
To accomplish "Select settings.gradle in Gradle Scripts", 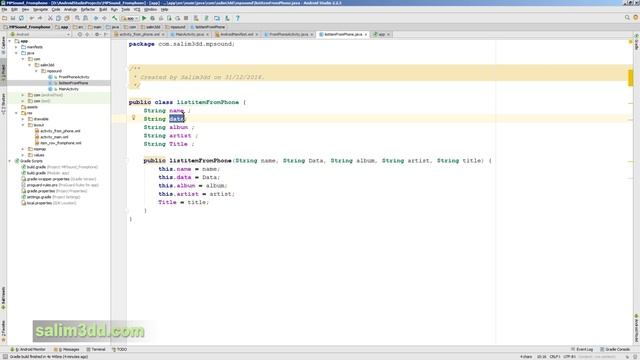I will [x=39, y=197].
